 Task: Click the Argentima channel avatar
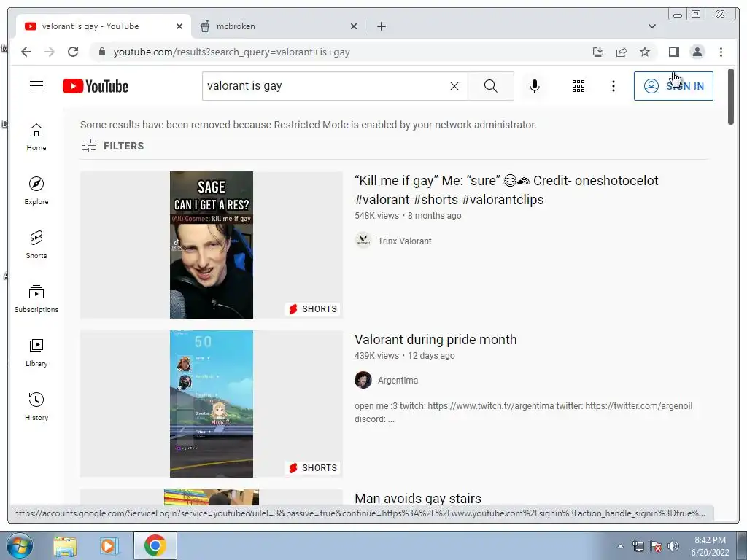coord(363,380)
